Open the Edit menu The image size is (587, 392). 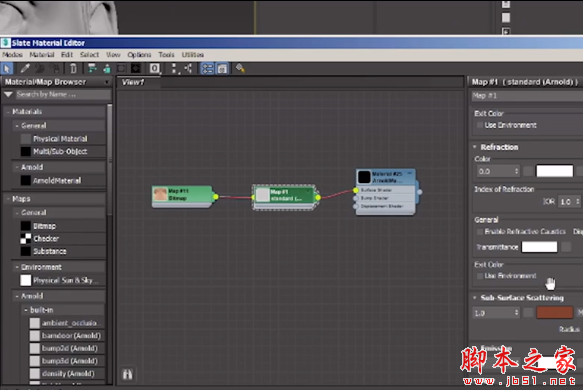pos(67,55)
